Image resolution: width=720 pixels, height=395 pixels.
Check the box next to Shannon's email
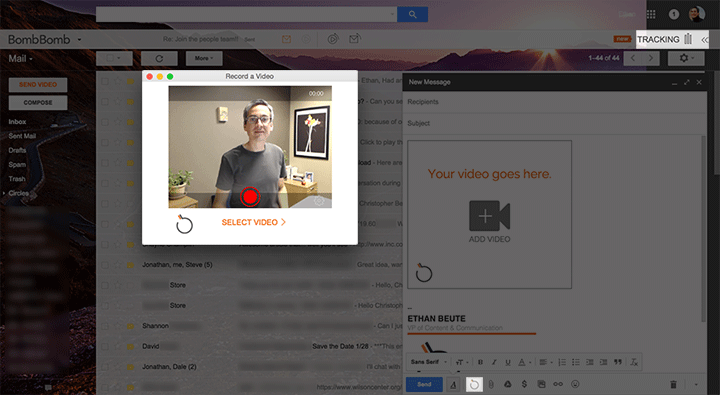(x=105, y=326)
